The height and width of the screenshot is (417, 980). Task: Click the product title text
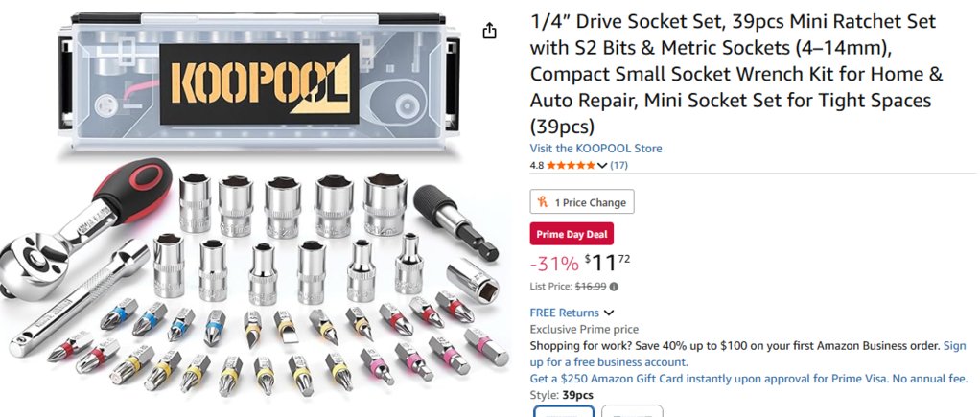point(736,74)
